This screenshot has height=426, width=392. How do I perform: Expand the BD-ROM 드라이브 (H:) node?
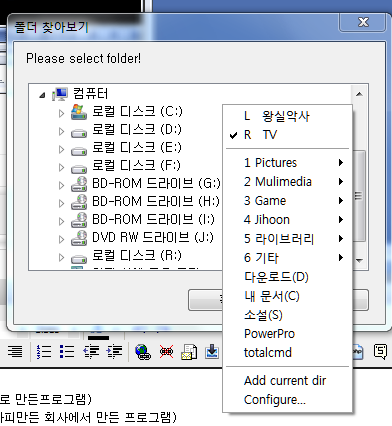tap(61, 203)
